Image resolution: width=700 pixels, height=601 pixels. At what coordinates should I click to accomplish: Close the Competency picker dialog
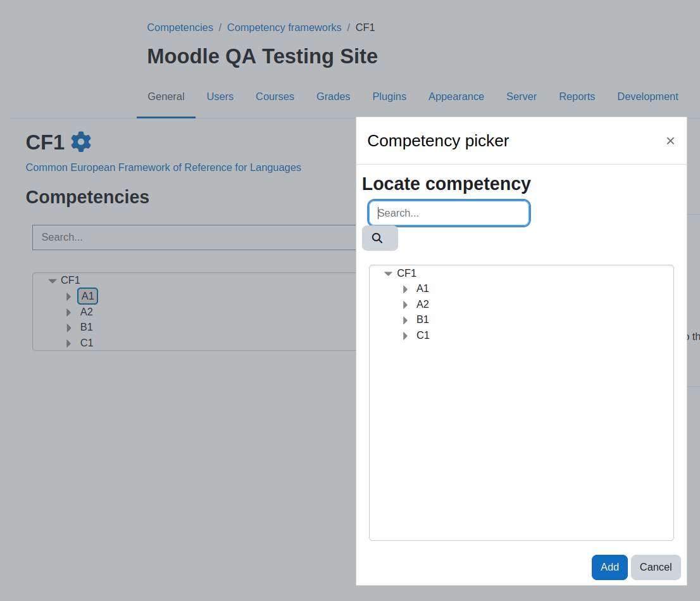(670, 141)
